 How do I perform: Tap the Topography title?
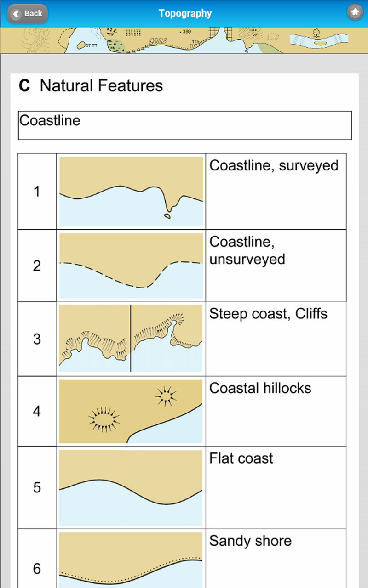[x=185, y=13]
